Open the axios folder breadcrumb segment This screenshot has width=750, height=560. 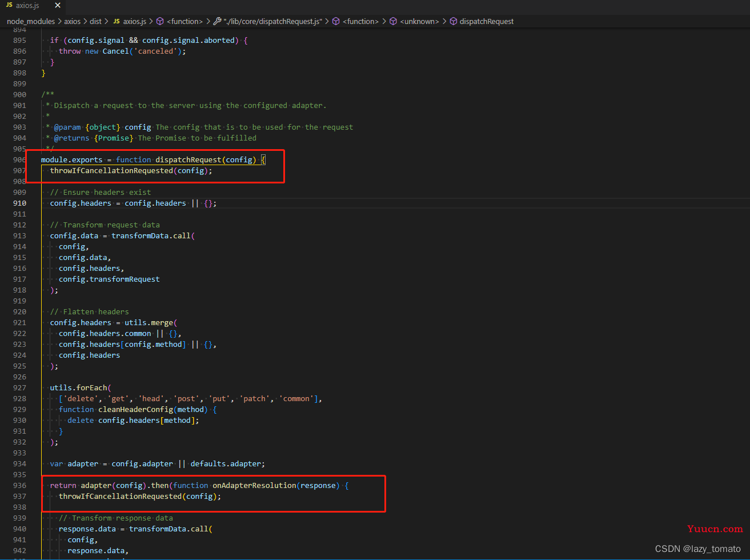point(72,21)
